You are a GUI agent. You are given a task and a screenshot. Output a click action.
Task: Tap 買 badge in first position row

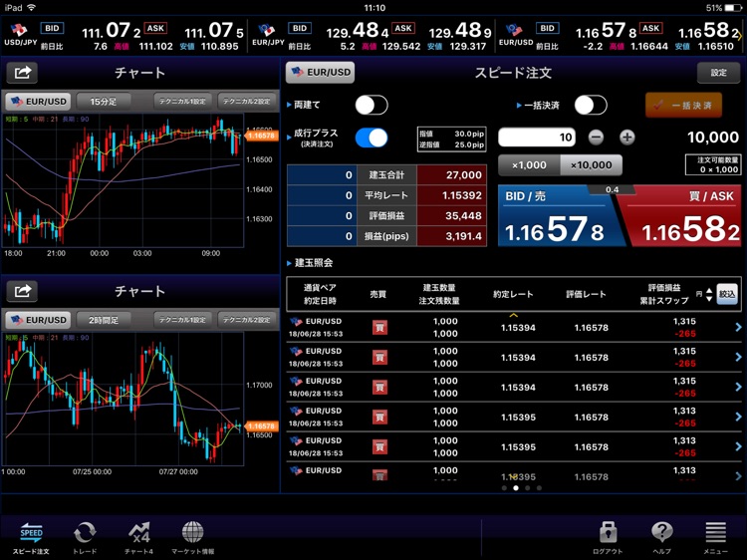pos(379,328)
